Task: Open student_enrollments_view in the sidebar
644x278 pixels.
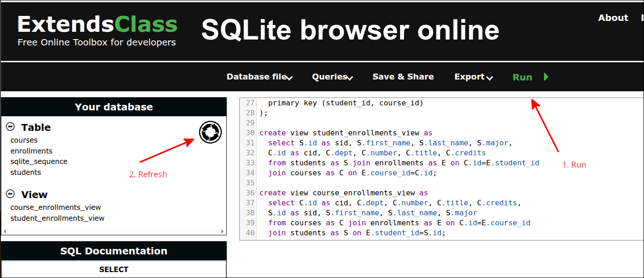Action: coord(57,218)
